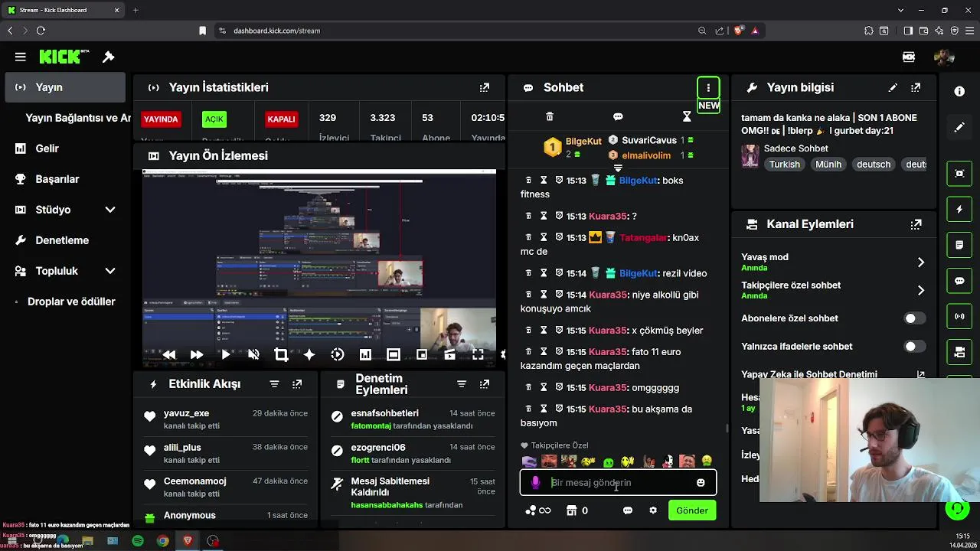Screen dimensions: 980x551
Task: Open moderator sword icon next to Kick logo
Action: click(109, 57)
